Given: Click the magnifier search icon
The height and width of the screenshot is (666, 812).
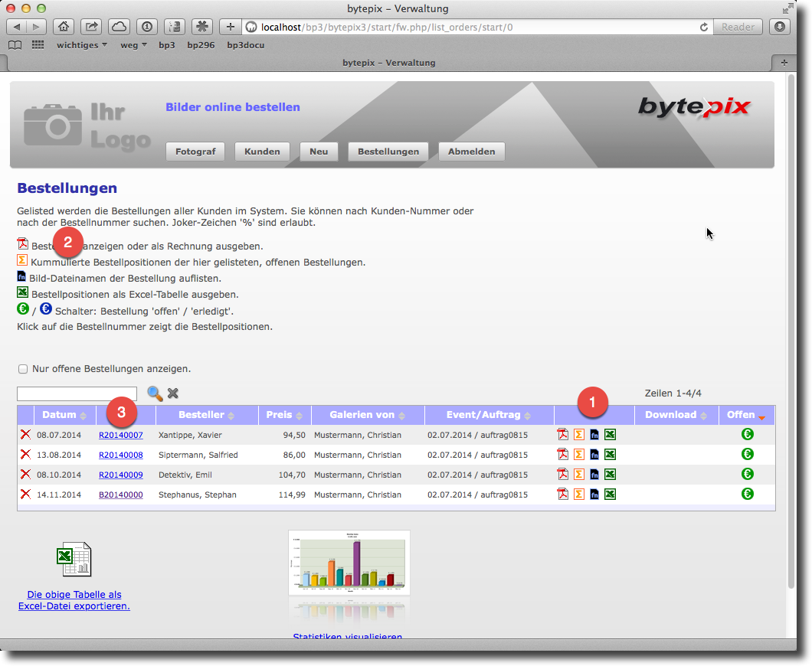Looking at the screenshot, I should click(155, 393).
